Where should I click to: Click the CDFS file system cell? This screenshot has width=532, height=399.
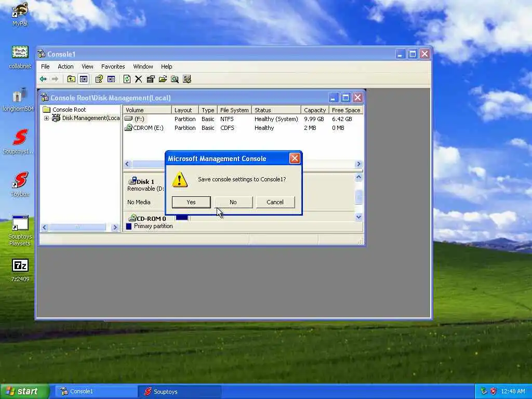(x=227, y=128)
